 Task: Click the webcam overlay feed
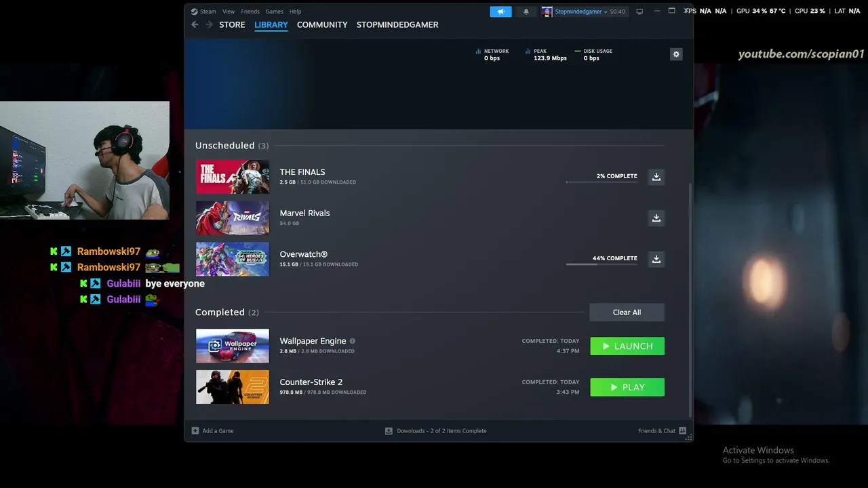click(85, 161)
